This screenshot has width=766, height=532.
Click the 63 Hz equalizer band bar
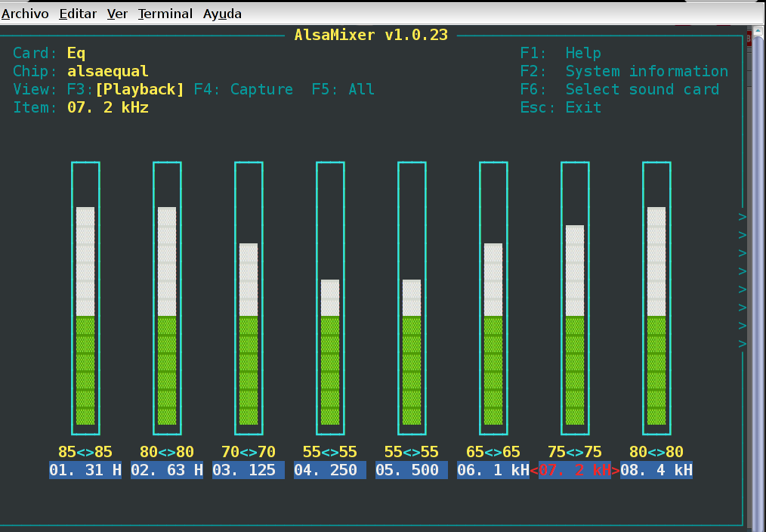pos(167,298)
